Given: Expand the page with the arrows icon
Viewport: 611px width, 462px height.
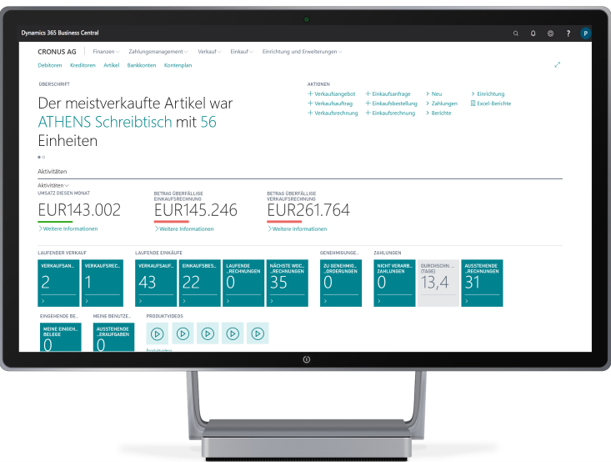Looking at the screenshot, I should [x=557, y=65].
